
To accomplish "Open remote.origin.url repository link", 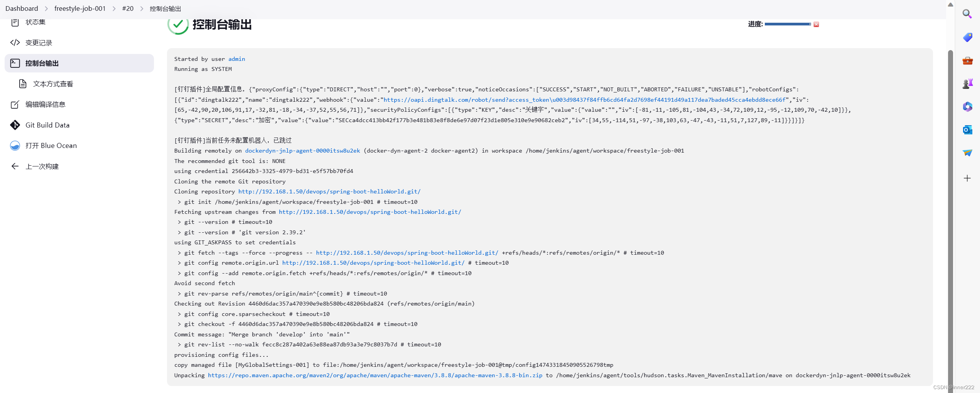I will click(373, 263).
